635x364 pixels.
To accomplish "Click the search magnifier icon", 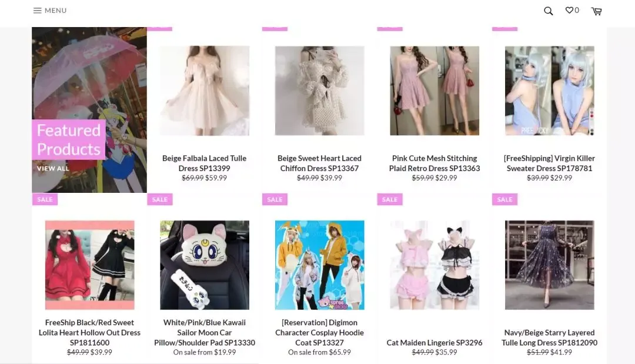I will (548, 11).
